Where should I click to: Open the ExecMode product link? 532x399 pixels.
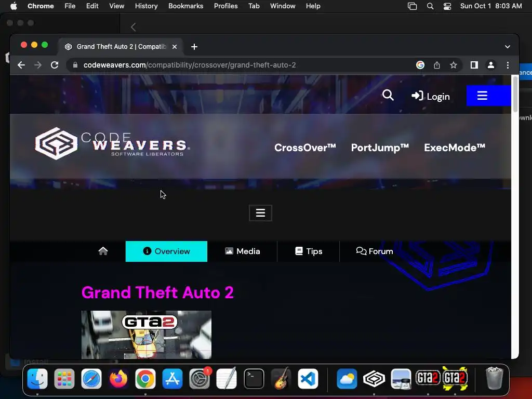click(x=455, y=148)
